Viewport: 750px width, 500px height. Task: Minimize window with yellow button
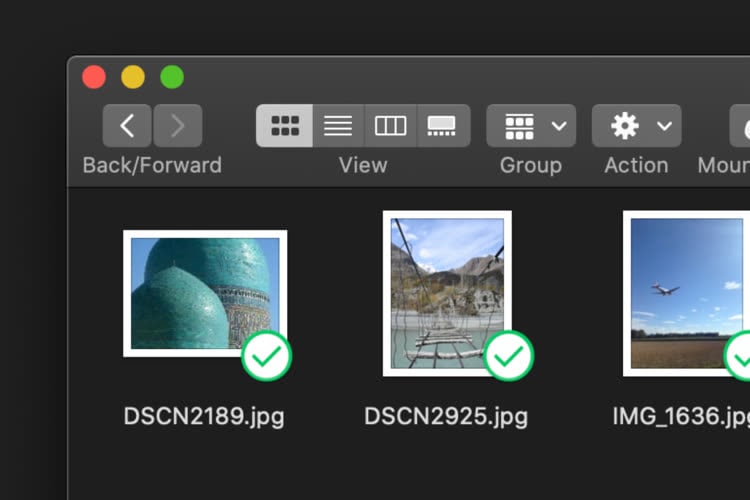tap(133, 77)
